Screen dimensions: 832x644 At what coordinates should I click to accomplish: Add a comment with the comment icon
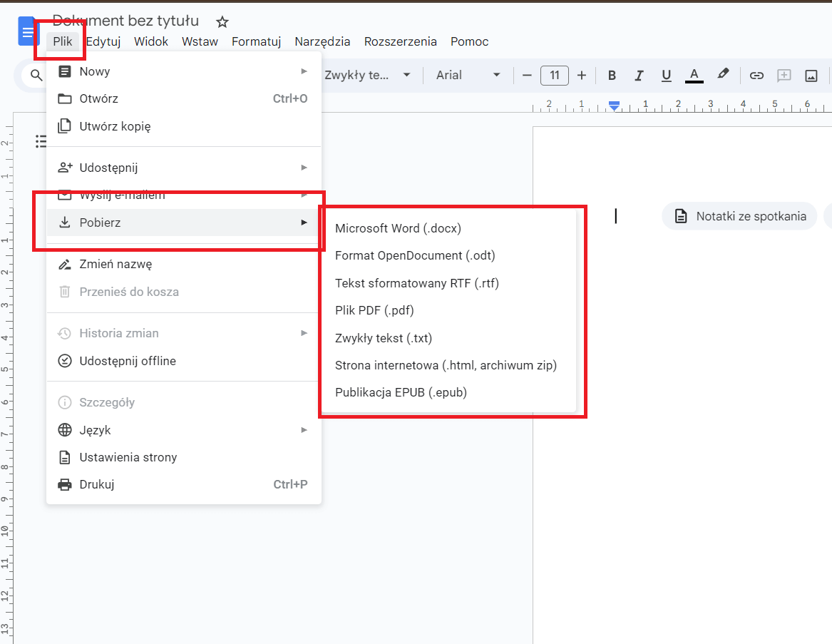tap(784, 75)
